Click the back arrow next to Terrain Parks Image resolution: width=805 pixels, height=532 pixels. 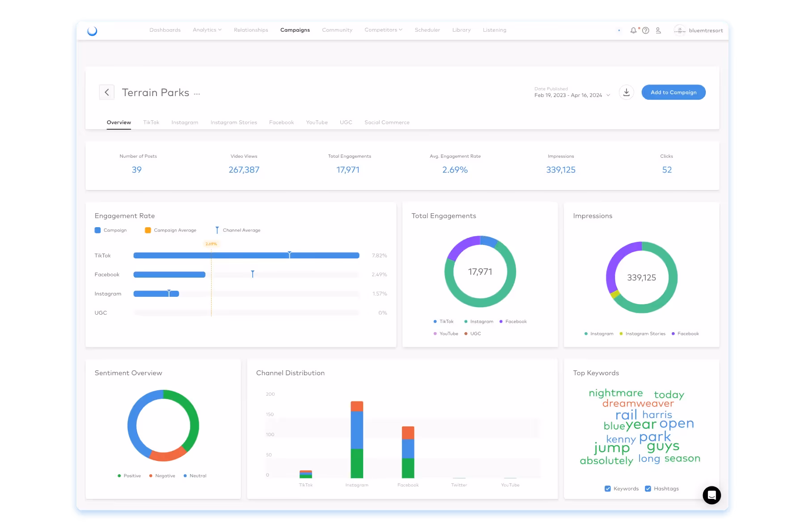[107, 92]
